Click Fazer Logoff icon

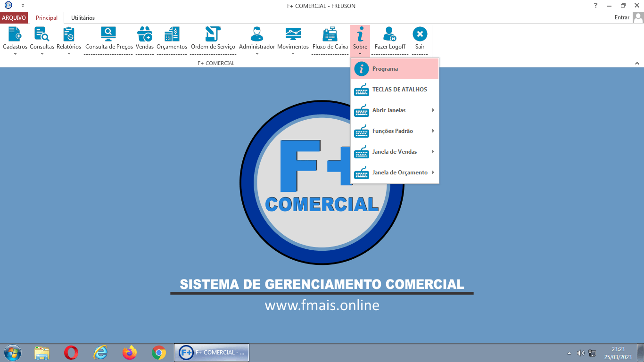coord(390,34)
